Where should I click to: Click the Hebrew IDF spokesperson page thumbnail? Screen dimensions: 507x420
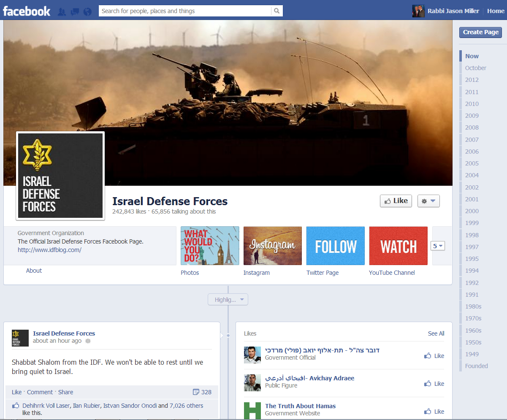point(252,355)
